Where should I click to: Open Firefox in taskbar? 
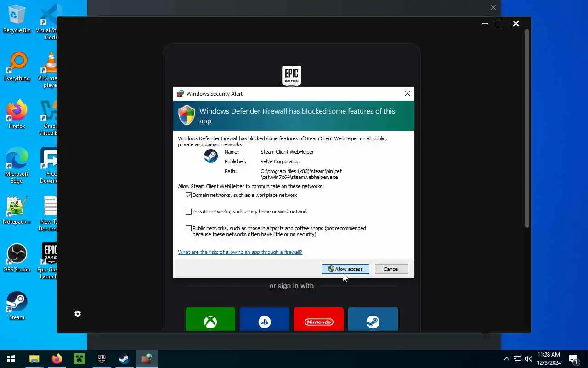click(57, 359)
